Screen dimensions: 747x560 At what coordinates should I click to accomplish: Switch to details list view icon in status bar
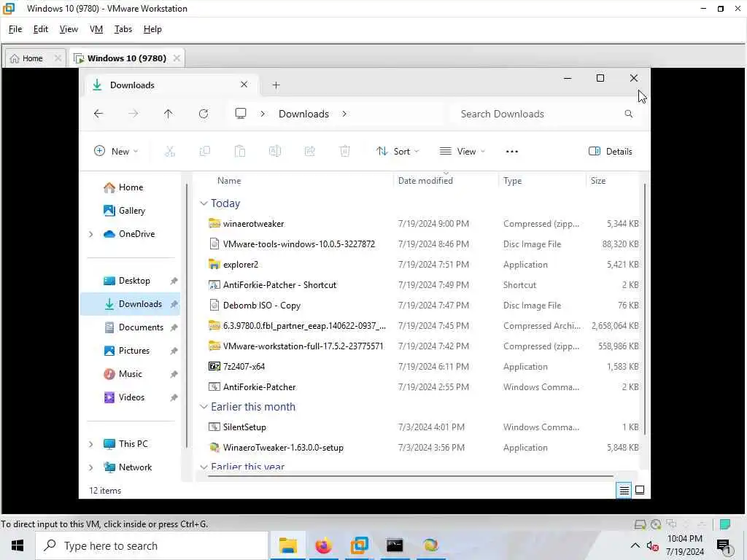624,490
